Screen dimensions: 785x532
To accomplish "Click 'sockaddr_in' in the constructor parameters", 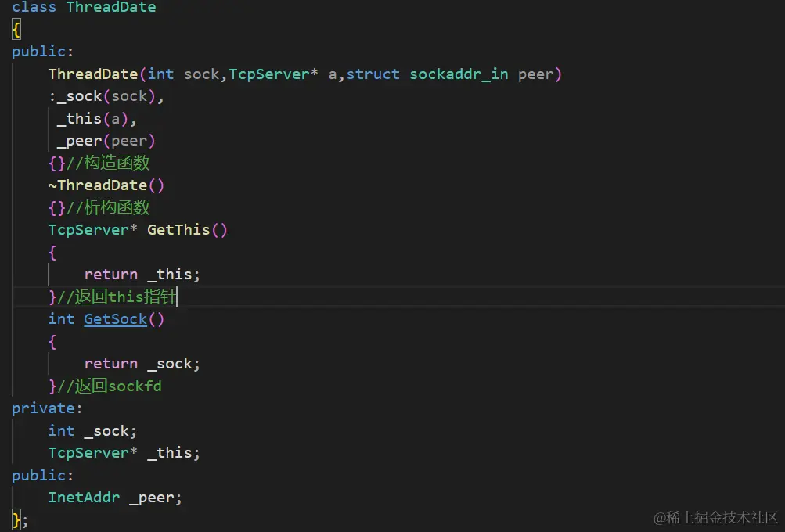I will (x=459, y=74).
